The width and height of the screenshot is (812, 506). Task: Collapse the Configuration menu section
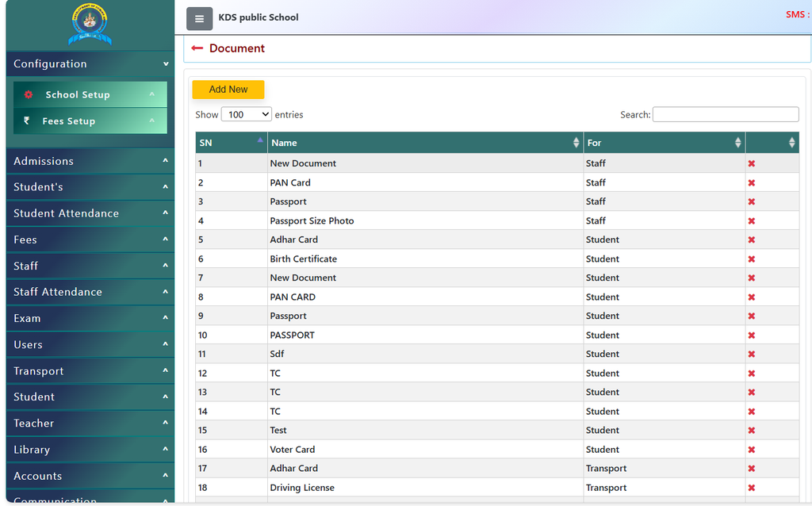point(90,63)
